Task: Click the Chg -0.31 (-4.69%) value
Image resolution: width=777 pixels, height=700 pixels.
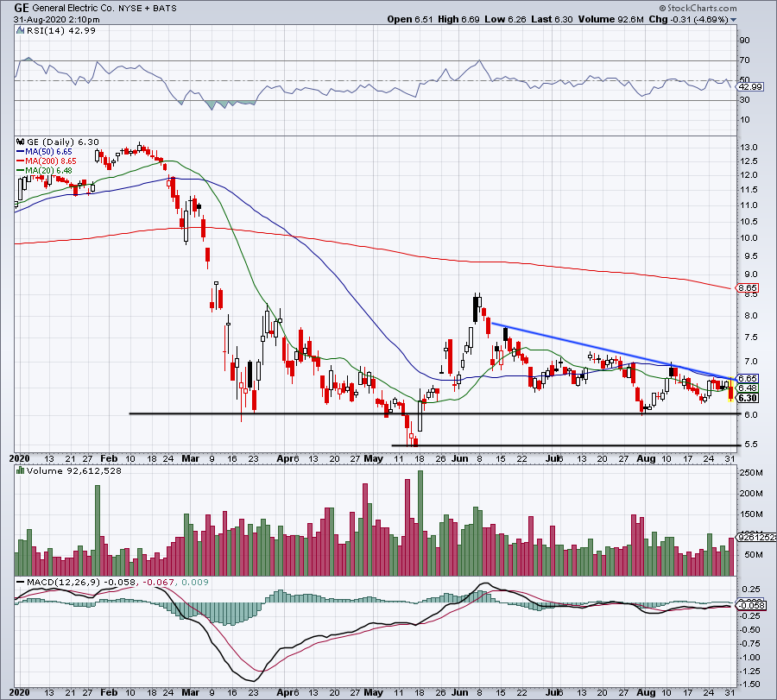Action: point(688,19)
